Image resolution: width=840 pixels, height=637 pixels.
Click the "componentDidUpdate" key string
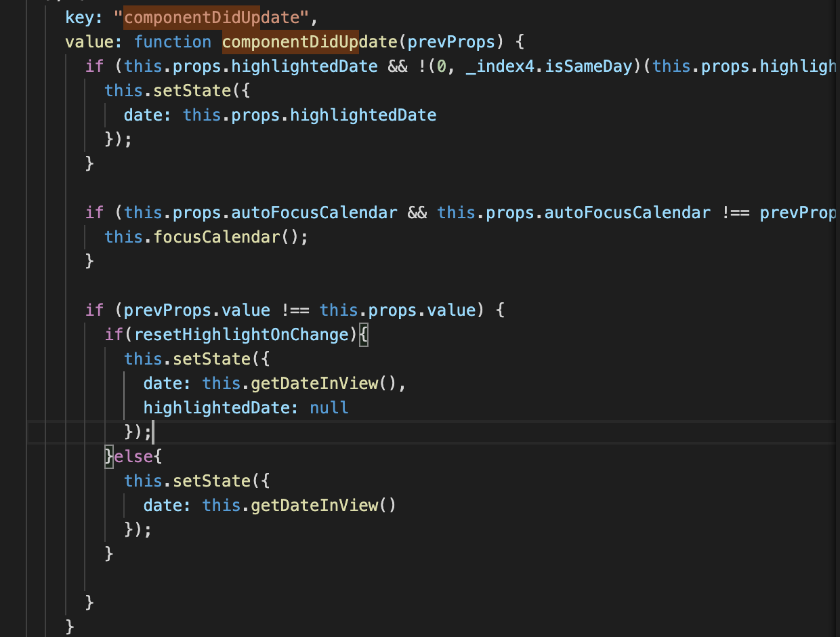click(211, 17)
